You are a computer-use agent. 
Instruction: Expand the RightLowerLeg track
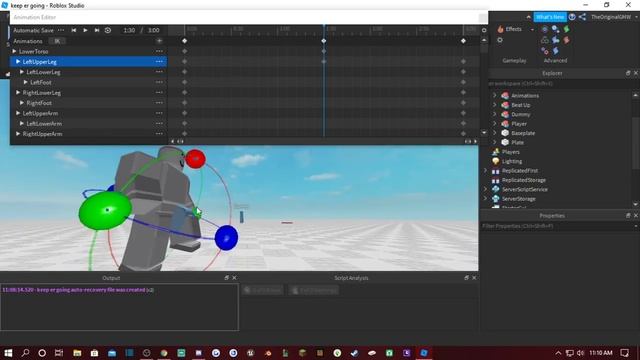(x=18, y=93)
